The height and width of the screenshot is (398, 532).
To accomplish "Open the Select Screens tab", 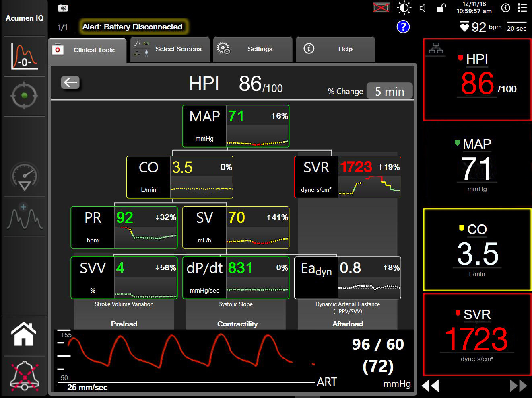I will tap(170, 49).
